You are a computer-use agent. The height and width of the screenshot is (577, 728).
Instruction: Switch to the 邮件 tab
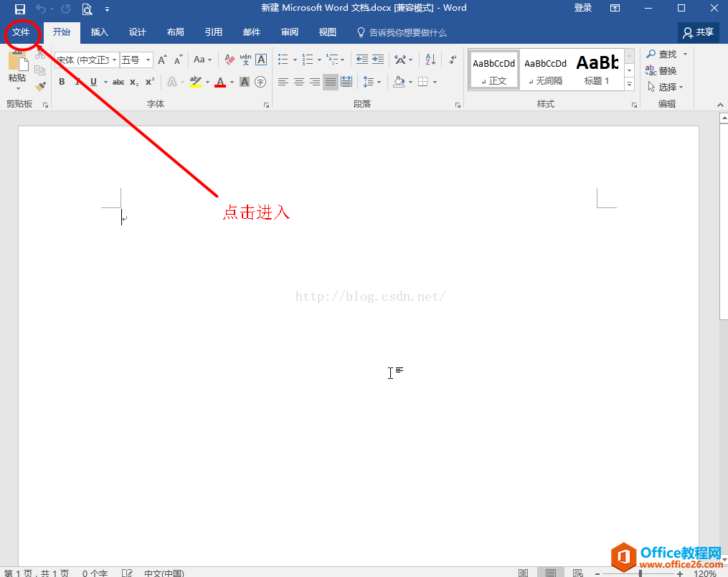click(x=252, y=32)
